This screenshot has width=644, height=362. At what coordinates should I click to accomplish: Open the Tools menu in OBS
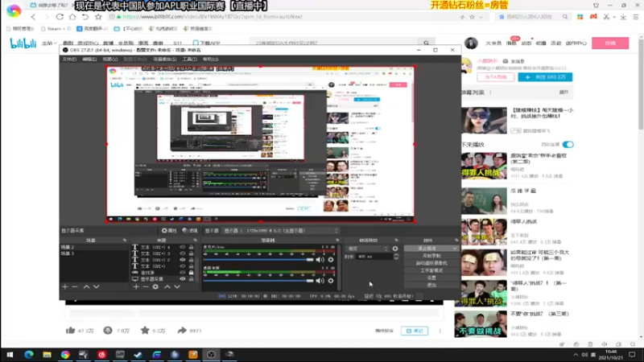pos(189,59)
